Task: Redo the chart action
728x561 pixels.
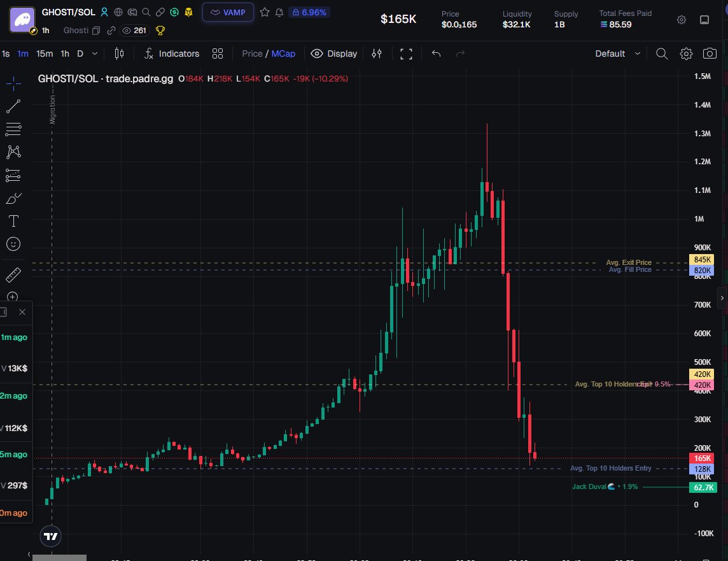Action: tap(460, 54)
